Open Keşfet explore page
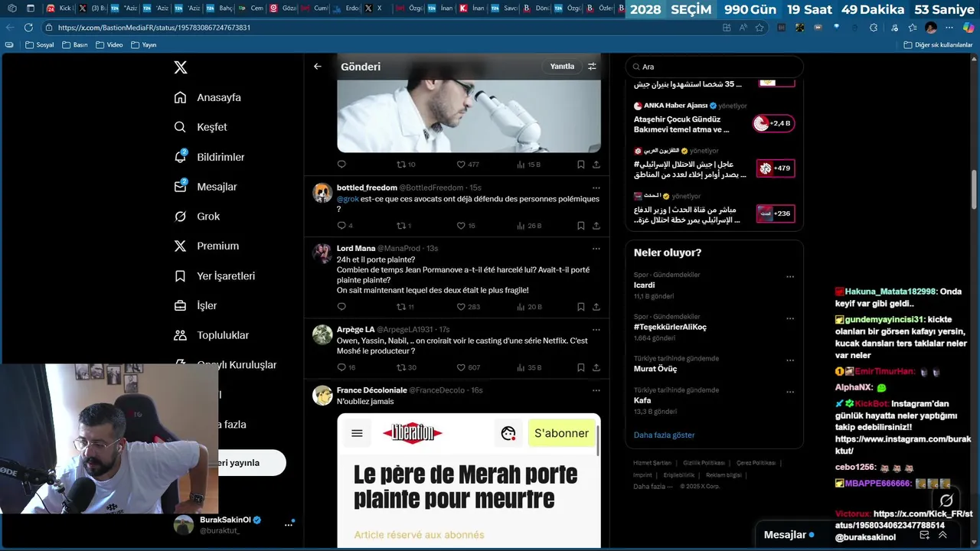The image size is (980, 551). pyautogui.click(x=201, y=127)
